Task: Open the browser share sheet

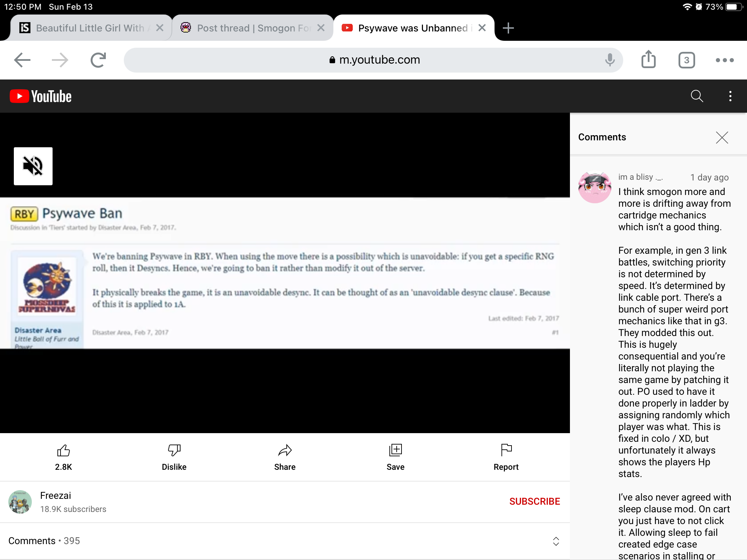Action: pos(648,59)
